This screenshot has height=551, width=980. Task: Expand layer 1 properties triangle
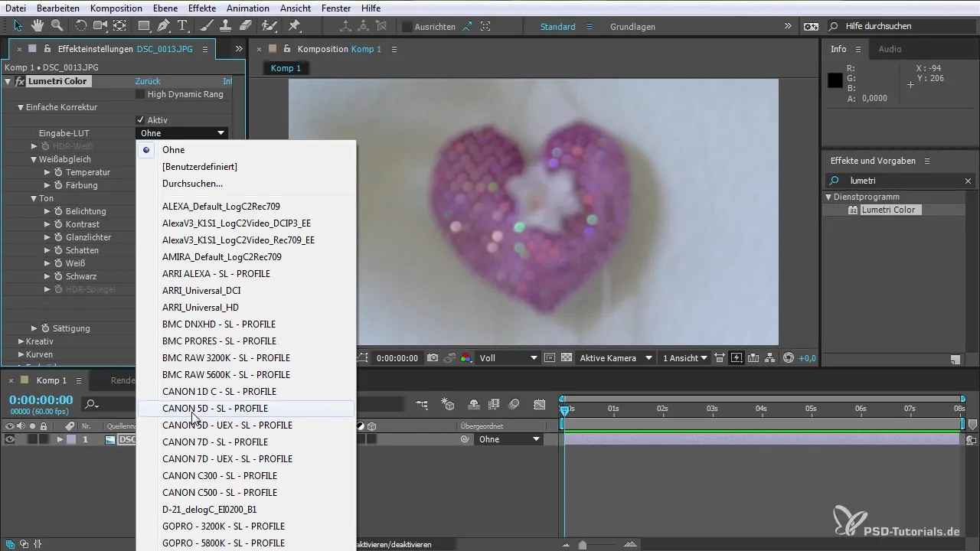click(60, 439)
